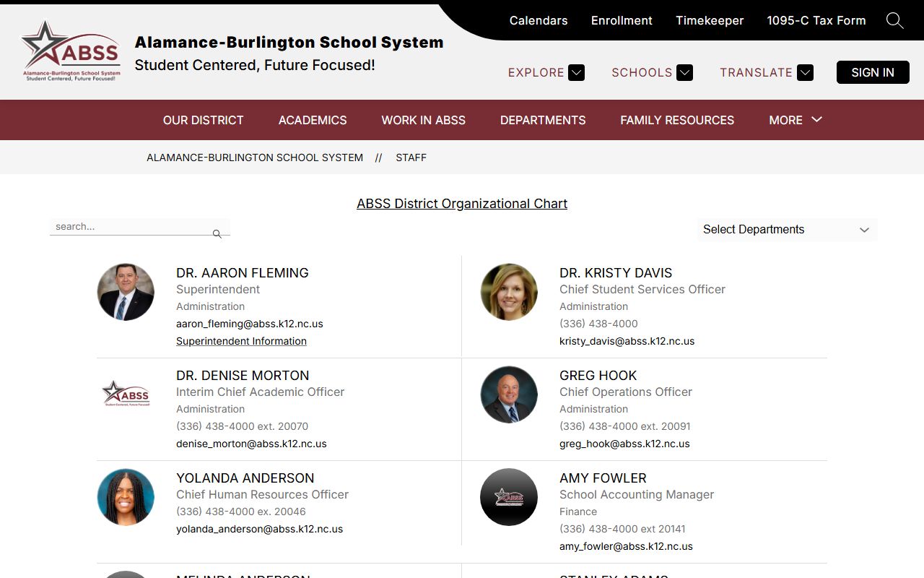924x578 pixels.
Task: Email yolanda_anderson@abss.k12.nc.us
Action: pos(260,529)
